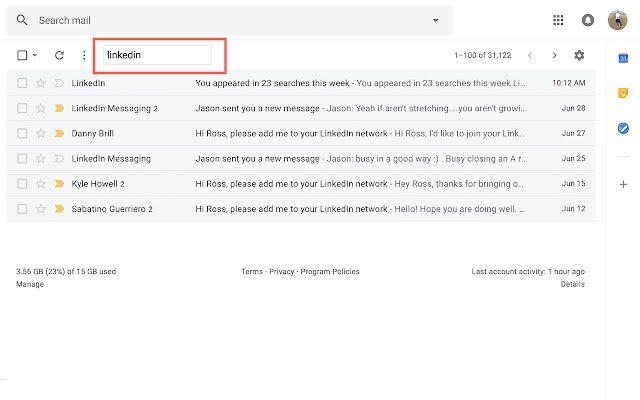Select the LinkedIn Messaging Jun 25 checkbox
Viewport: 640px width, 400px height.
[22, 158]
